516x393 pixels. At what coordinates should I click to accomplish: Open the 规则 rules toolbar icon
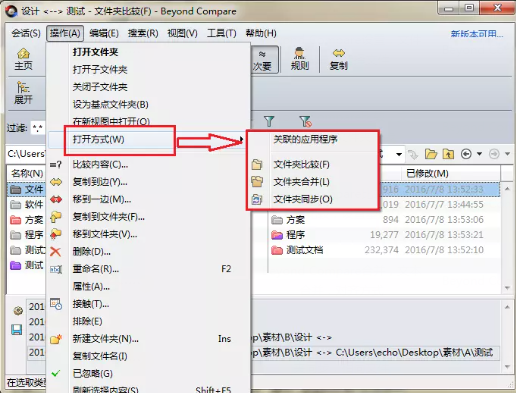(300, 59)
